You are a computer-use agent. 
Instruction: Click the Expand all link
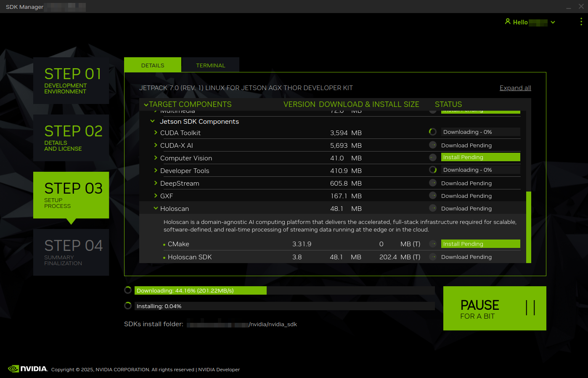pos(515,88)
